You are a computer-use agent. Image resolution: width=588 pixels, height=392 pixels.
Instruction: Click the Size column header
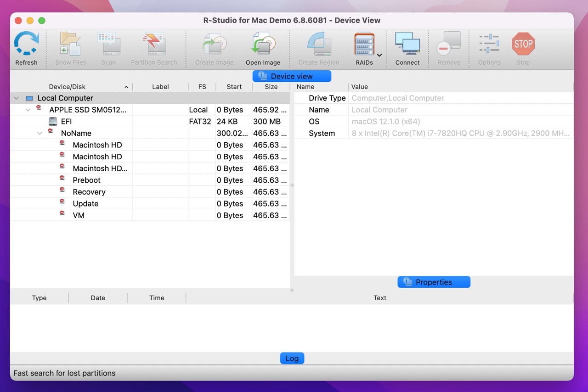271,87
